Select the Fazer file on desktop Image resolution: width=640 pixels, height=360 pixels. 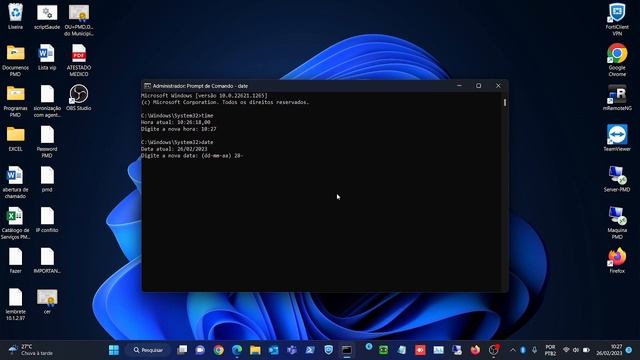click(15, 260)
